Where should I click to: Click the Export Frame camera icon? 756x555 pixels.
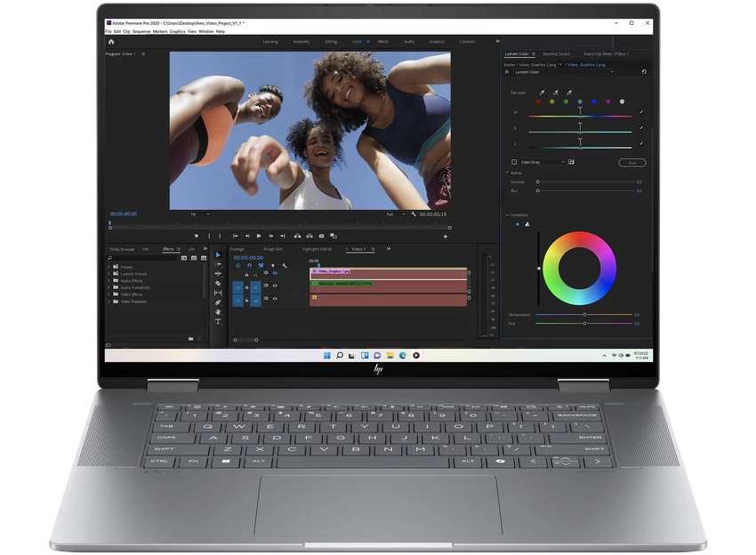[322, 236]
